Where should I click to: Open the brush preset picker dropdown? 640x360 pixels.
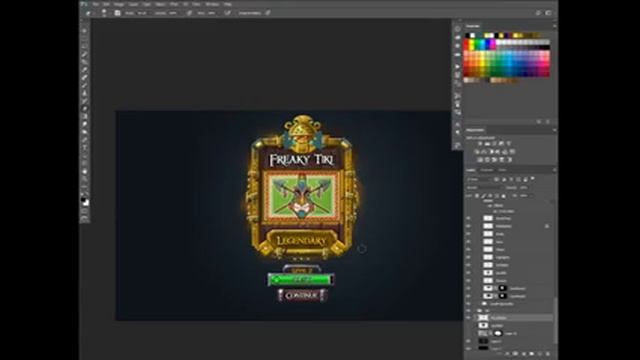(x=104, y=13)
